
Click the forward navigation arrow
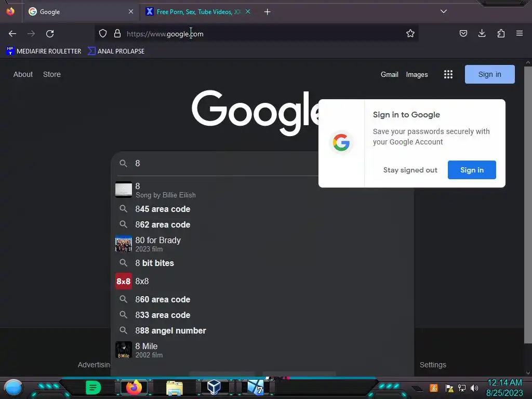(x=31, y=34)
